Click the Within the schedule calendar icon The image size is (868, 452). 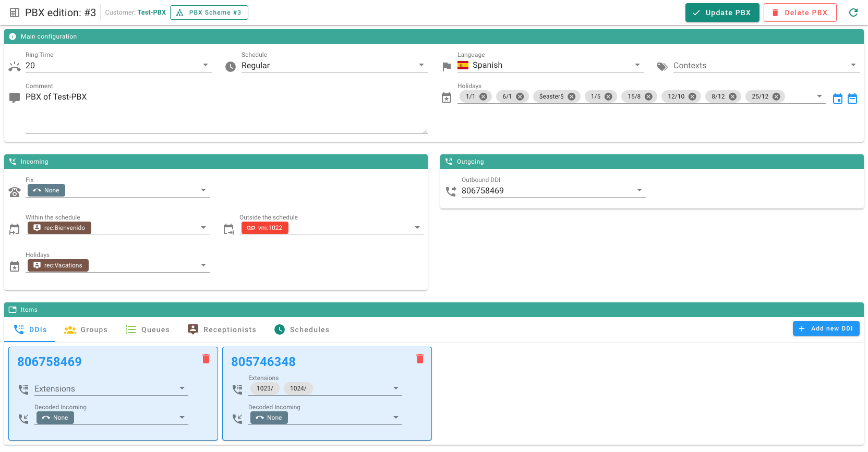coord(15,229)
